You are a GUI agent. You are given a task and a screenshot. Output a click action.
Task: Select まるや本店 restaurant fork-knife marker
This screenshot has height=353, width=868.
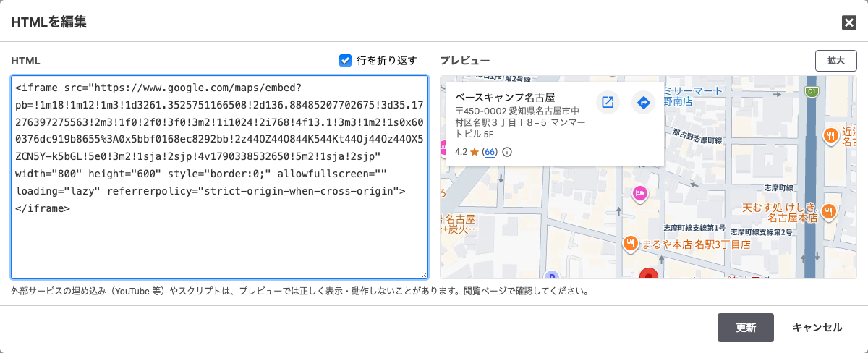coord(631,244)
